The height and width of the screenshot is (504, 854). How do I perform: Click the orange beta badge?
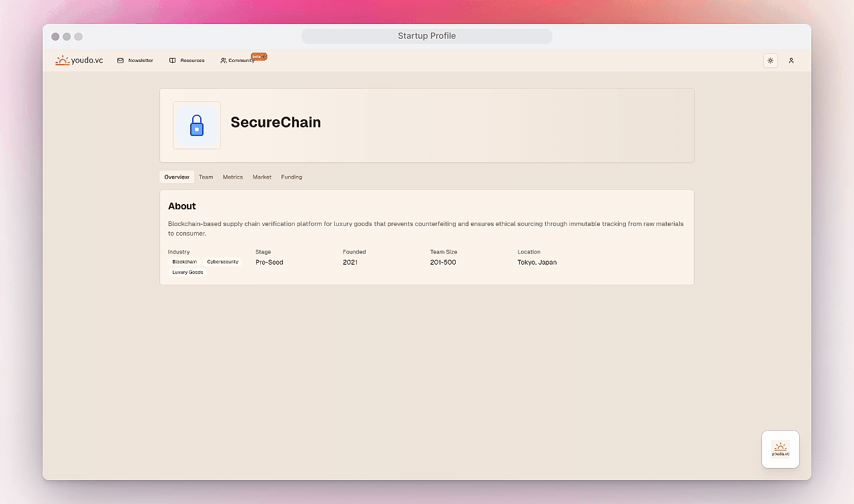(x=258, y=57)
